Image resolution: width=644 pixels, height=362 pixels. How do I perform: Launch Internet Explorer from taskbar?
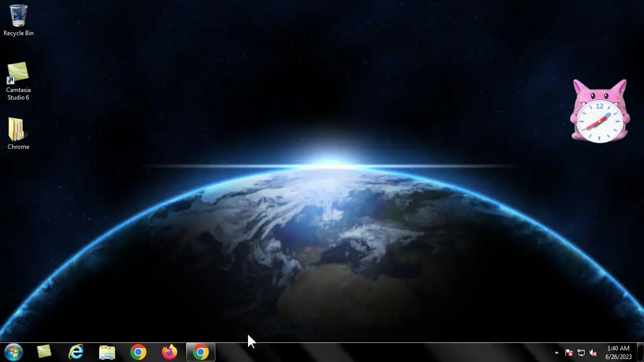coord(76,352)
